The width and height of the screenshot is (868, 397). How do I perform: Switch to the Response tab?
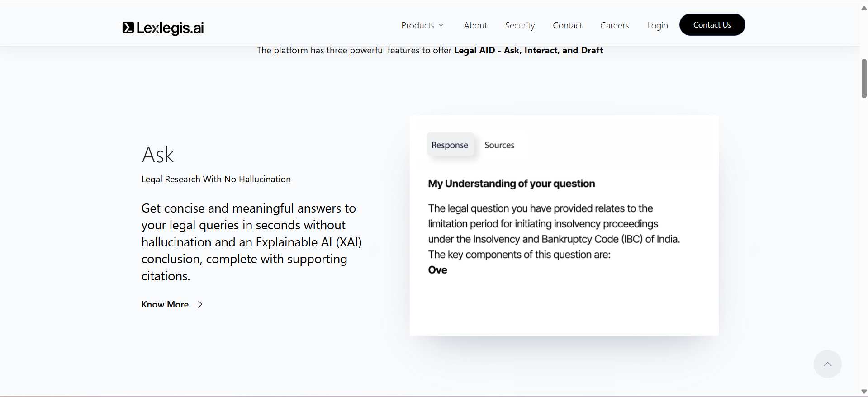point(450,145)
